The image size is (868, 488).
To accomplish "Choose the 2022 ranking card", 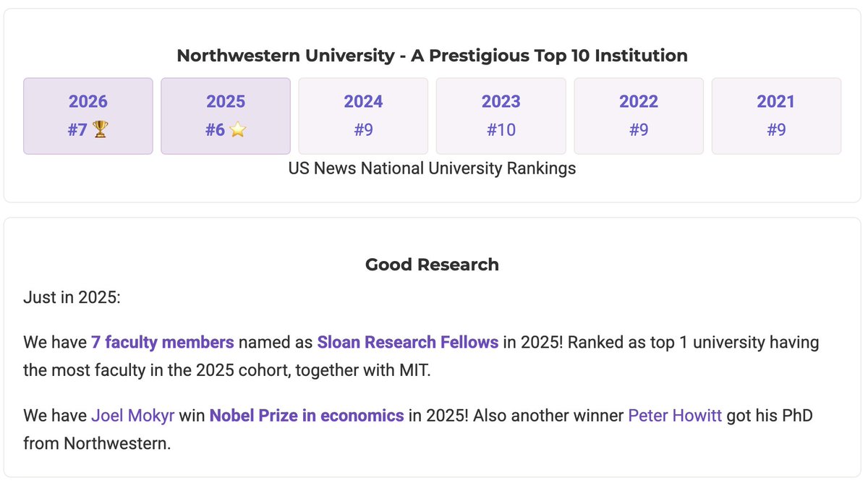I will (x=639, y=116).
